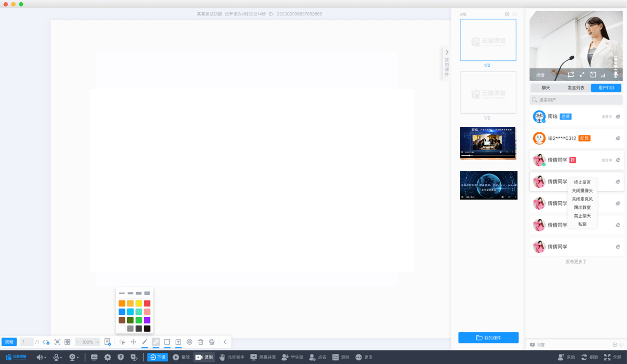Viewport: 627px width, 364px height.
Task: Click the trash can clear tool
Action: tap(201, 342)
